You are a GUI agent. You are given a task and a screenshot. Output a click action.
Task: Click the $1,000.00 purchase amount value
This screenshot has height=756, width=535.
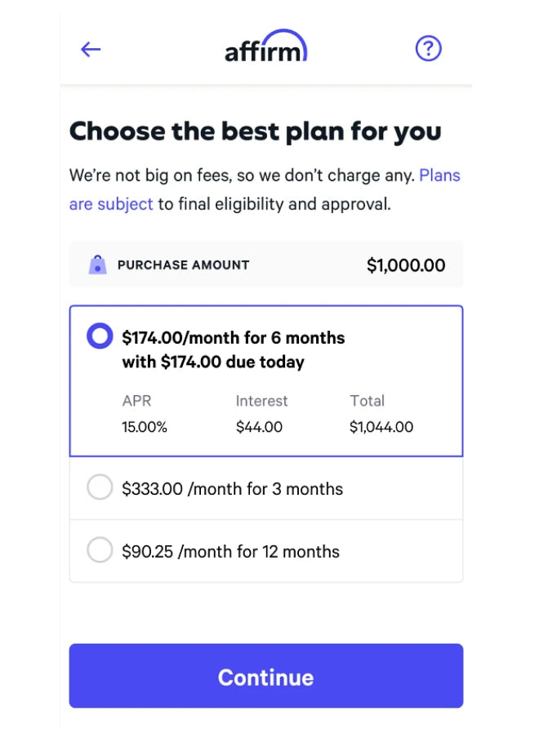[406, 265]
